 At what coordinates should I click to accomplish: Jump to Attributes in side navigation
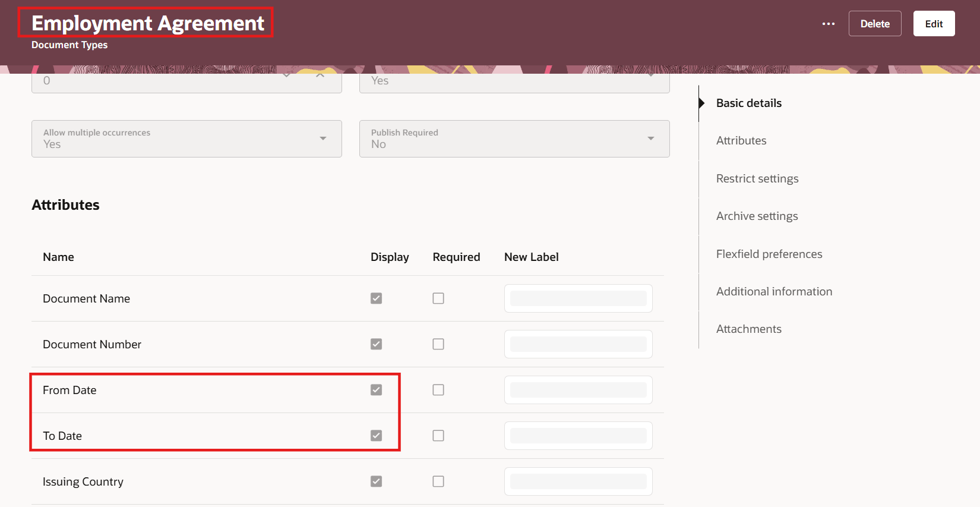tap(741, 140)
